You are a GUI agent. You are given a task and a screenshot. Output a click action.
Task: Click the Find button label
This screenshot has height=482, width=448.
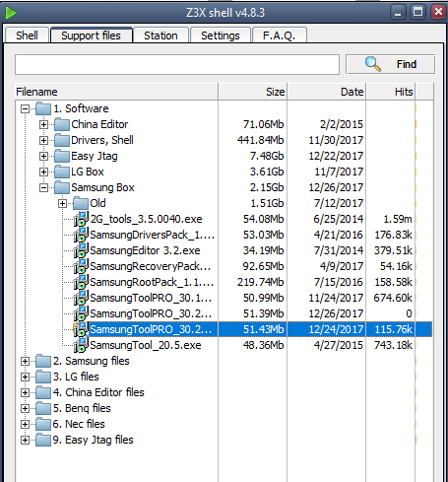(407, 64)
